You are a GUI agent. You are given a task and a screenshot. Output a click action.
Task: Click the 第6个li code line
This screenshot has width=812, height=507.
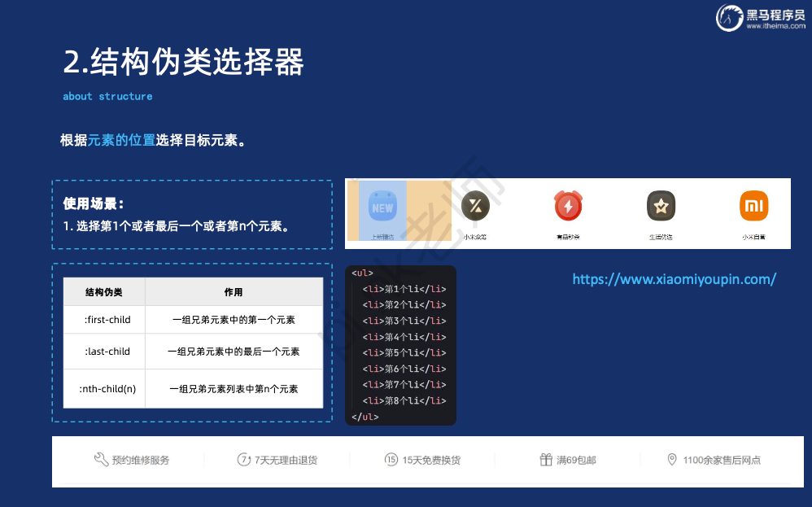click(x=404, y=369)
